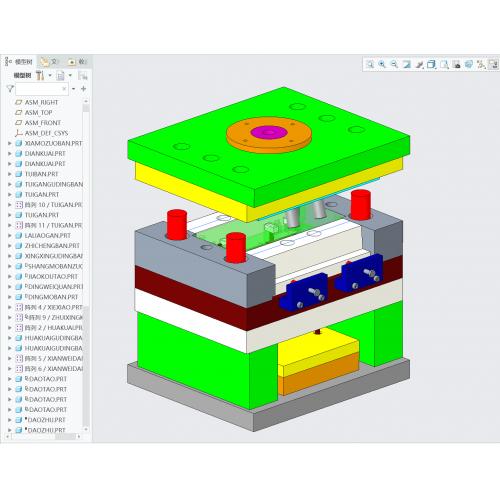Viewport: 500px width, 500px height.
Task: Open dropdown arrow beside tree Settings icon
Action: coord(50,75)
